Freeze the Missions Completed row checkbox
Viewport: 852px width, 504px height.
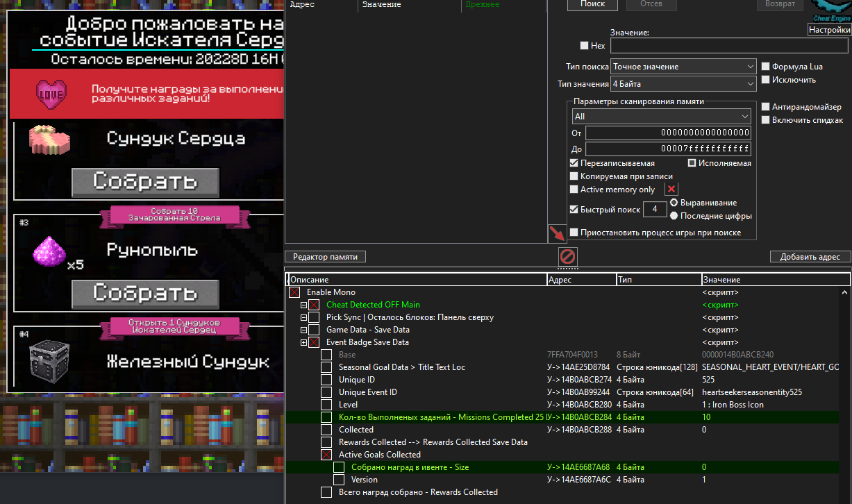click(x=326, y=417)
